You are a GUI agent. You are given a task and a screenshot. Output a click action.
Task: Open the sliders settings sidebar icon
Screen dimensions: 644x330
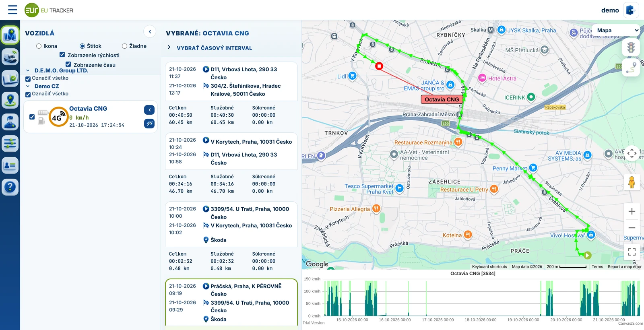click(x=10, y=144)
